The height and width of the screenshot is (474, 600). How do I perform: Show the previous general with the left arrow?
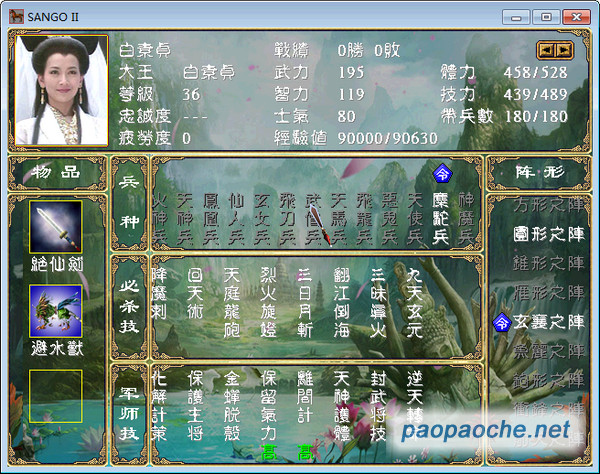pos(546,50)
